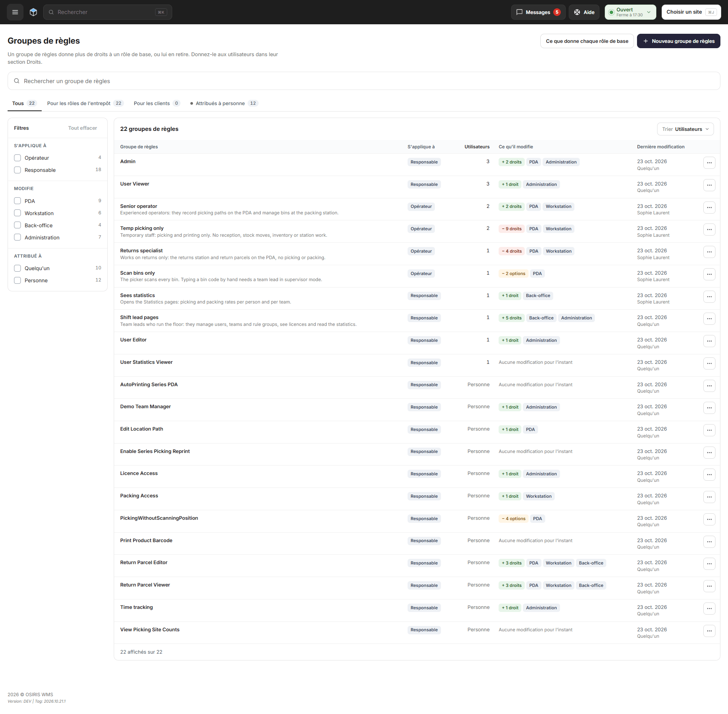Open the more-options menu for Temp picking only
This screenshot has width=728, height=714.
tap(709, 230)
